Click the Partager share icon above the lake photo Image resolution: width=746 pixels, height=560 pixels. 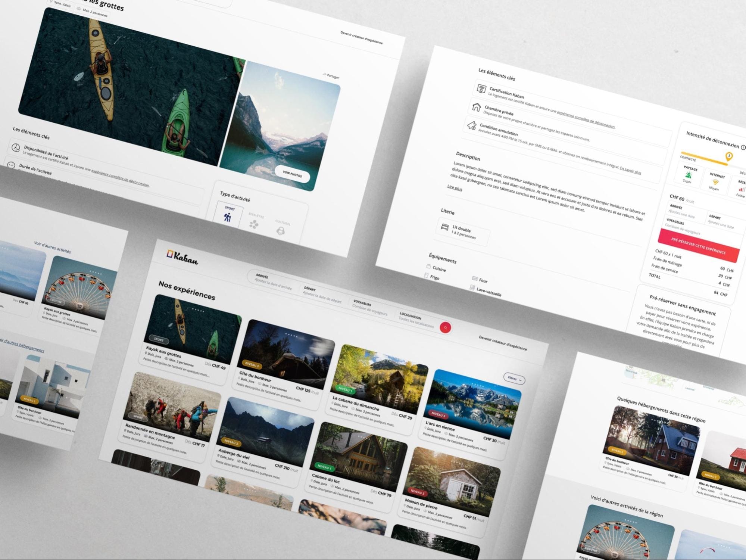click(x=324, y=75)
